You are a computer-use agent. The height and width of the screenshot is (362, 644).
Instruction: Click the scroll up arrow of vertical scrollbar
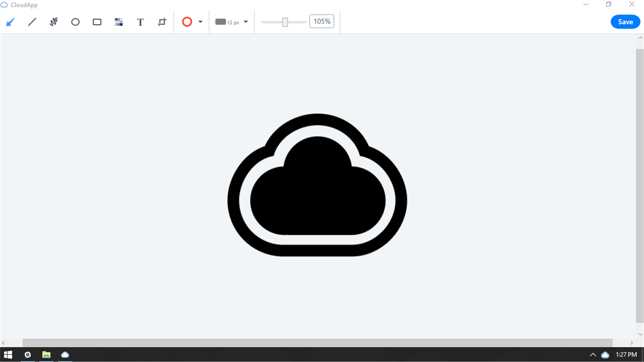[x=640, y=38]
